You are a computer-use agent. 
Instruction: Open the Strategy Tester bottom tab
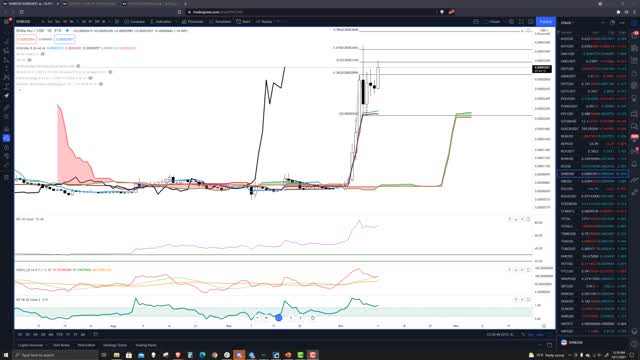(x=115, y=345)
